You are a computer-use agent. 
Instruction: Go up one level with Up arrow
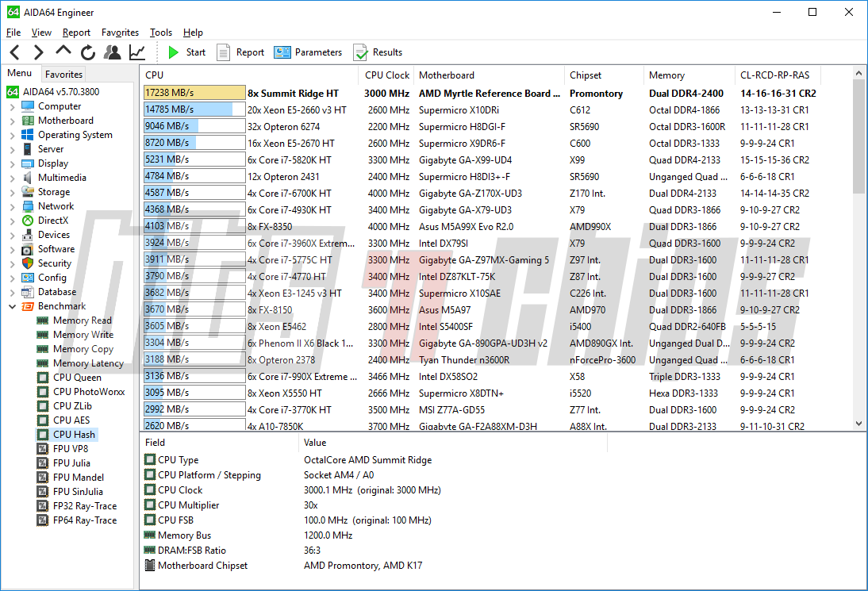pos(63,51)
